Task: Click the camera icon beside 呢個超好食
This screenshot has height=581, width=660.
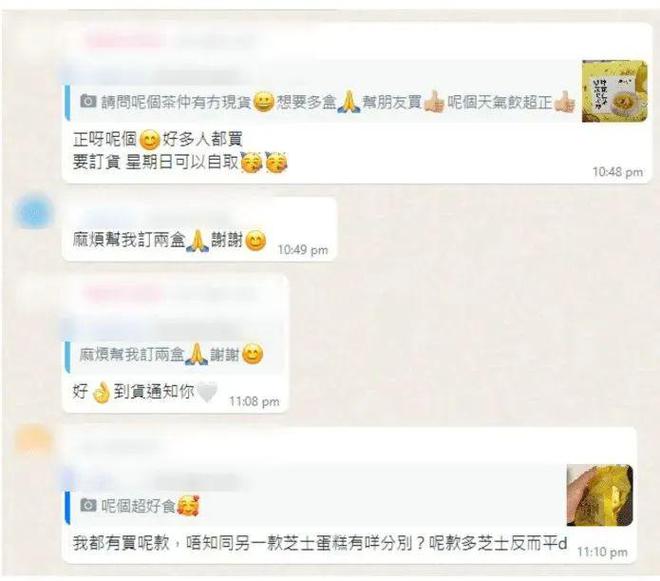Action: click(88, 505)
